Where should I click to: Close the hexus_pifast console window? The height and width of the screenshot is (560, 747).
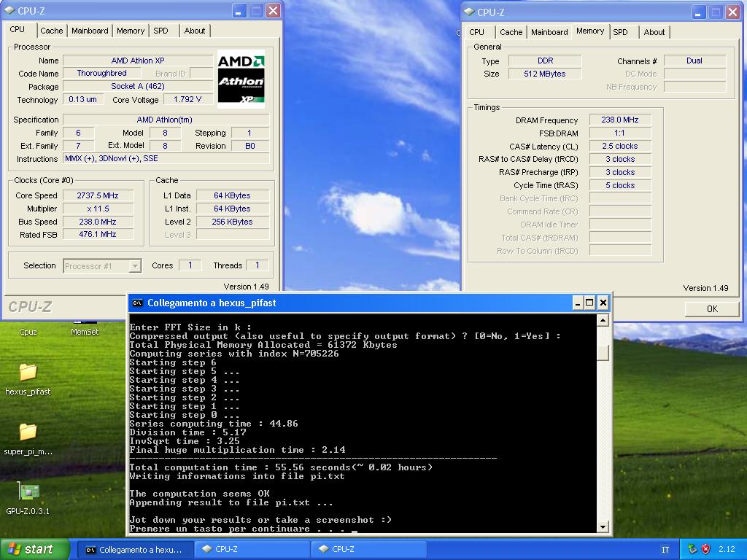[x=603, y=303]
